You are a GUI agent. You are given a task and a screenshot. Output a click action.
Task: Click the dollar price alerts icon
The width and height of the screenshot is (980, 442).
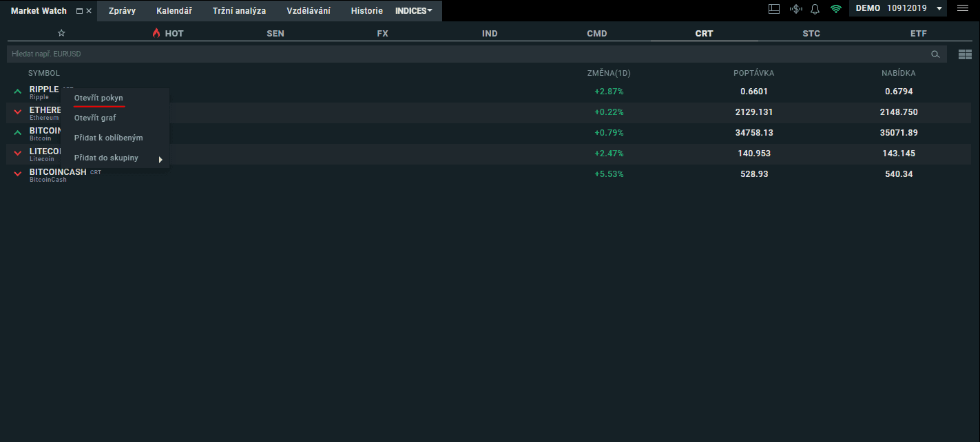click(x=796, y=9)
